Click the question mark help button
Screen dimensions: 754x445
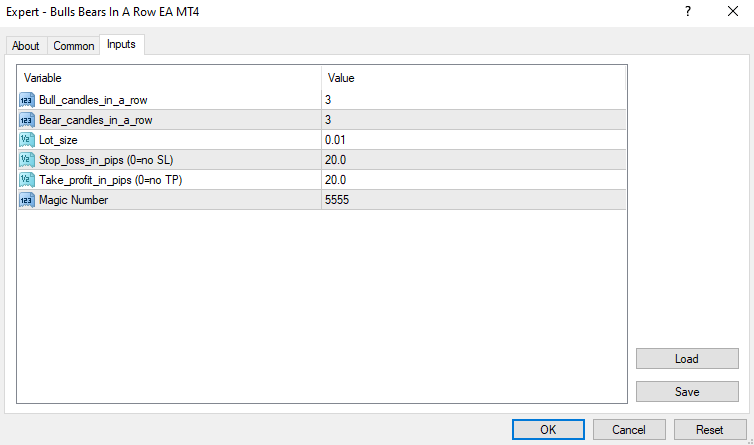[x=688, y=12]
